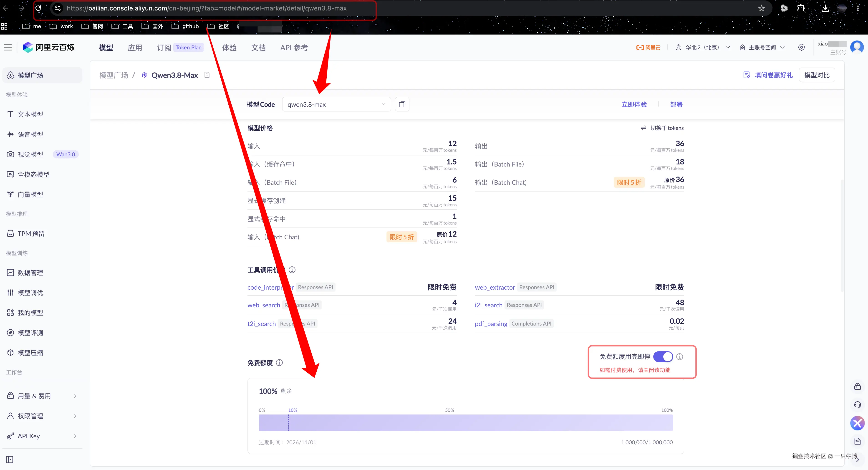This screenshot has height=470, width=868.
Task: Open the hamburger menu beside the 阿里云百炼 logo
Action: [x=8, y=48]
